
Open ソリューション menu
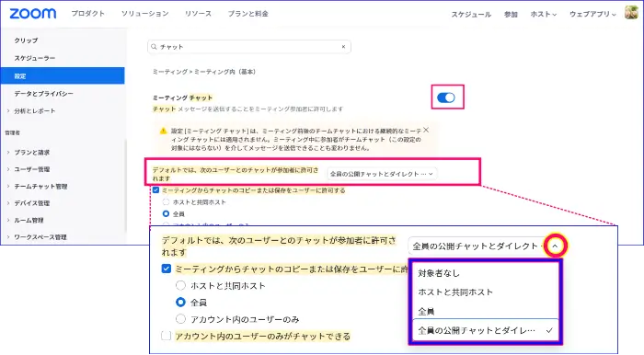click(x=145, y=14)
